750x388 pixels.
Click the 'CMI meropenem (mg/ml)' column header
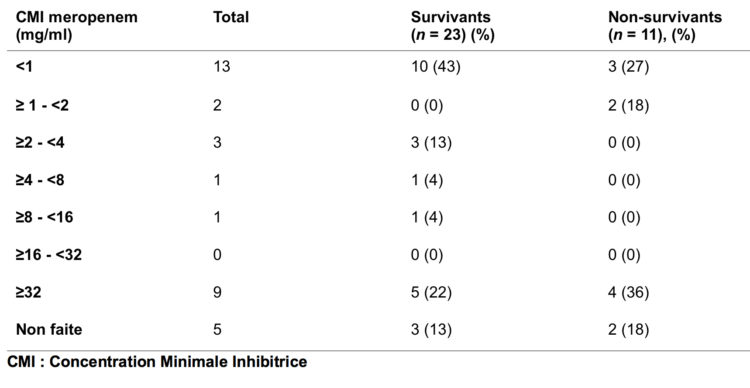(77, 26)
